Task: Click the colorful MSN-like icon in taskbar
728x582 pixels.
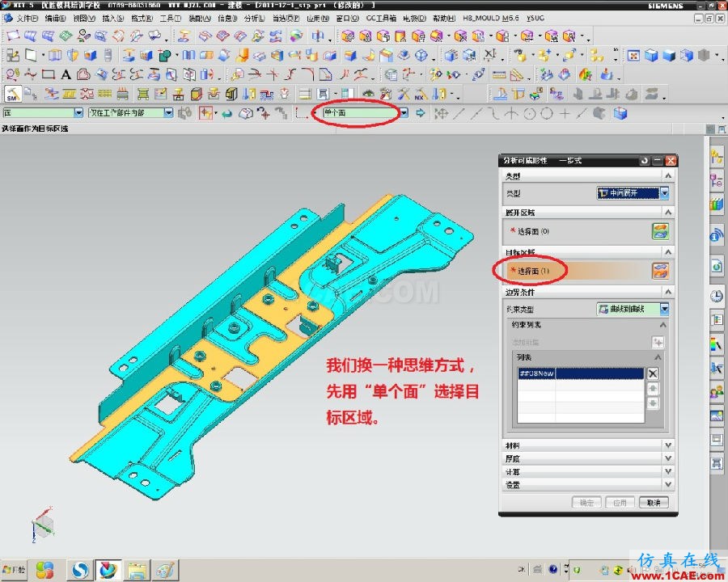Action: click(45, 570)
